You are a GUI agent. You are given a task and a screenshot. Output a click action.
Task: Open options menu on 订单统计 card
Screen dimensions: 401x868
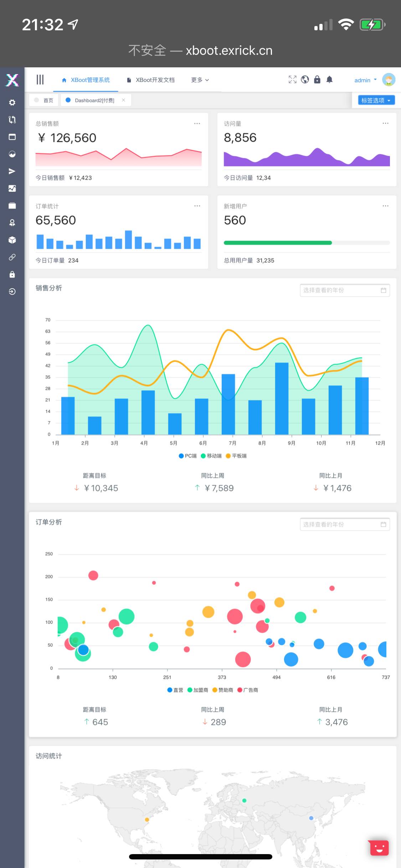[x=197, y=206]
